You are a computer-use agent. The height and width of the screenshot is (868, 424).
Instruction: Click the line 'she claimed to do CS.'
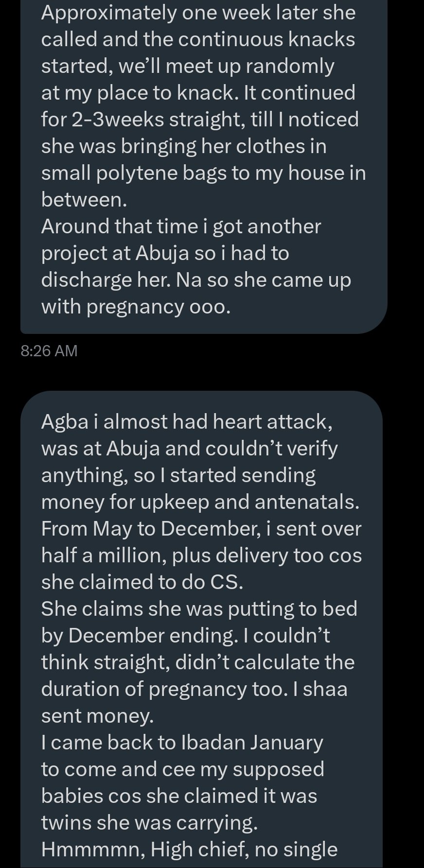pos(142,582)
